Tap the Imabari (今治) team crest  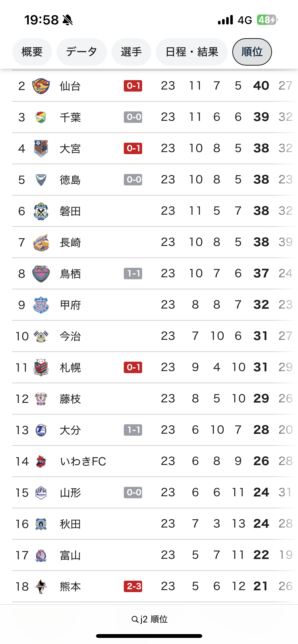41,336
